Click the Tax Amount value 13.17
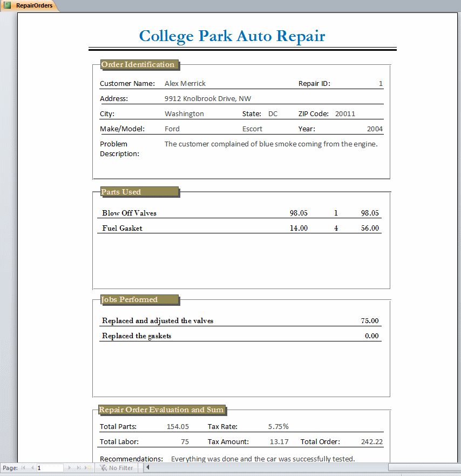 (279, 442)
